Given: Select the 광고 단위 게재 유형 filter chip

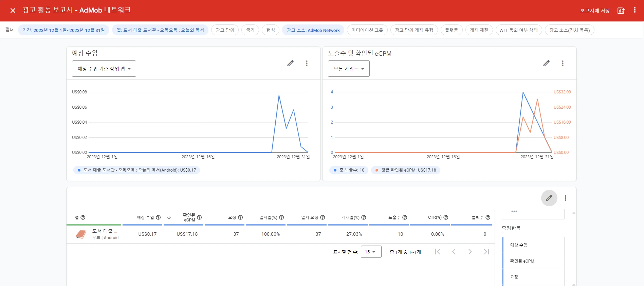Looking at the screenshot, I should [414, 30].
